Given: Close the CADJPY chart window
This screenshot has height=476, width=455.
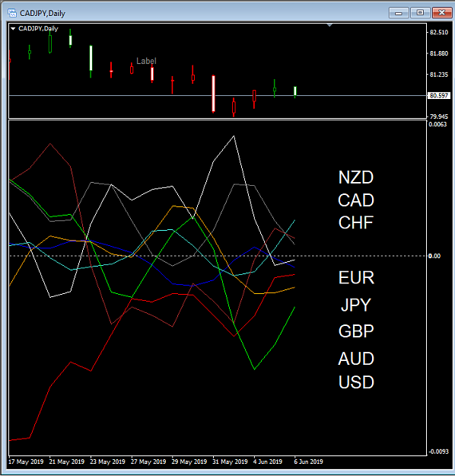Looking at the screenshot, I should click(x=442, y=13).
